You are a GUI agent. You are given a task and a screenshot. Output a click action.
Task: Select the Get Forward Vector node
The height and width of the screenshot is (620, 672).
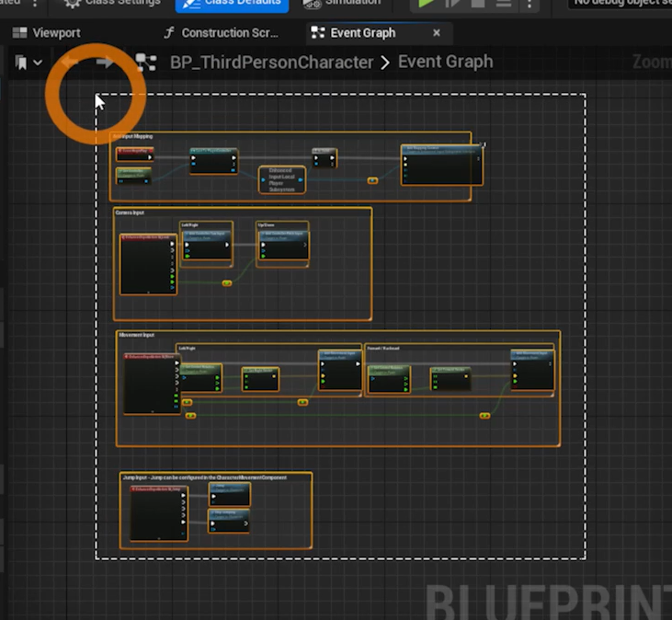pos(450,379)
